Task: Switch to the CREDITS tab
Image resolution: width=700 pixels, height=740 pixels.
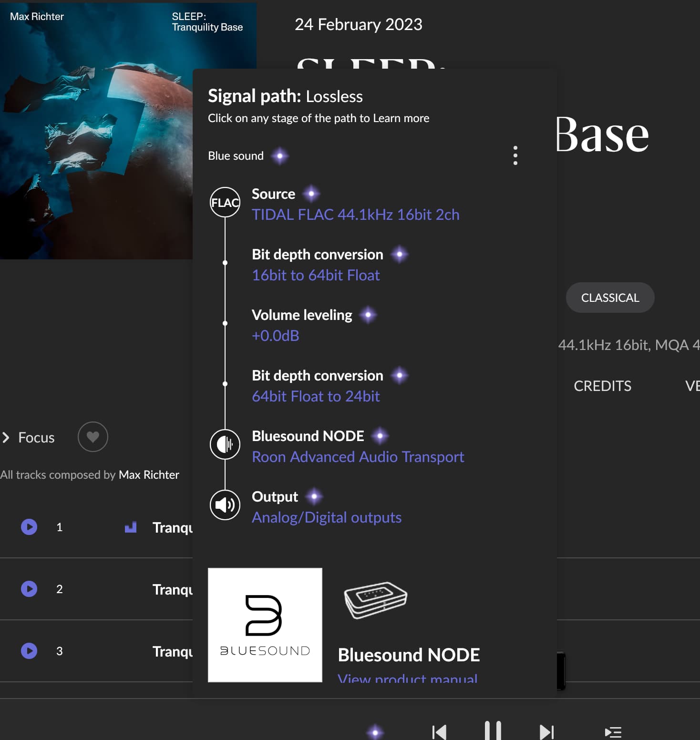Action: (x=602, y=386)
